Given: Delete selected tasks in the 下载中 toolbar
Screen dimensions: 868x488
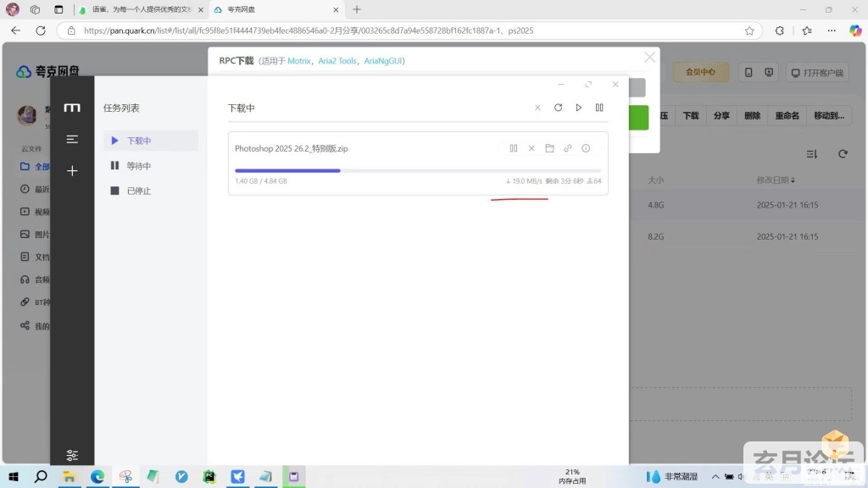Looking at the screenshot, I should click(537, 108).
